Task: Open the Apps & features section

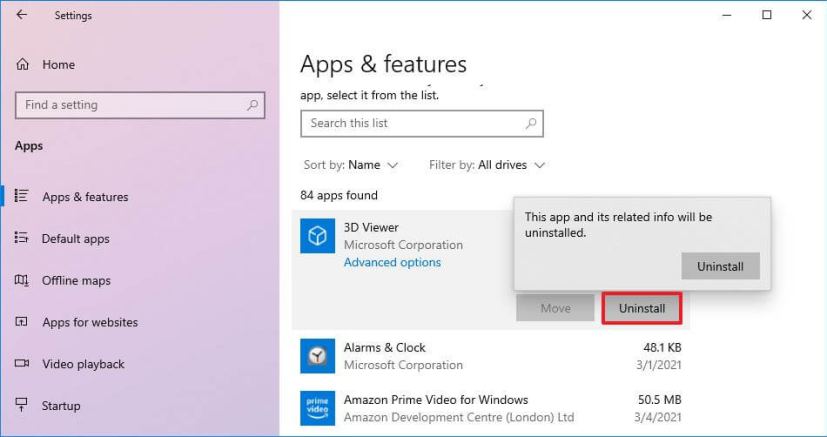Action: point(85,197)
